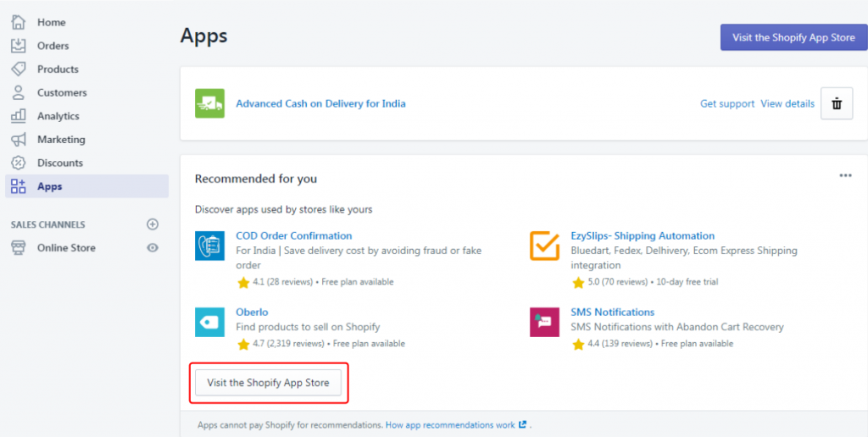
Task: Delete Advanced Cash on Delivery app
Action: [x=837, y=103]
